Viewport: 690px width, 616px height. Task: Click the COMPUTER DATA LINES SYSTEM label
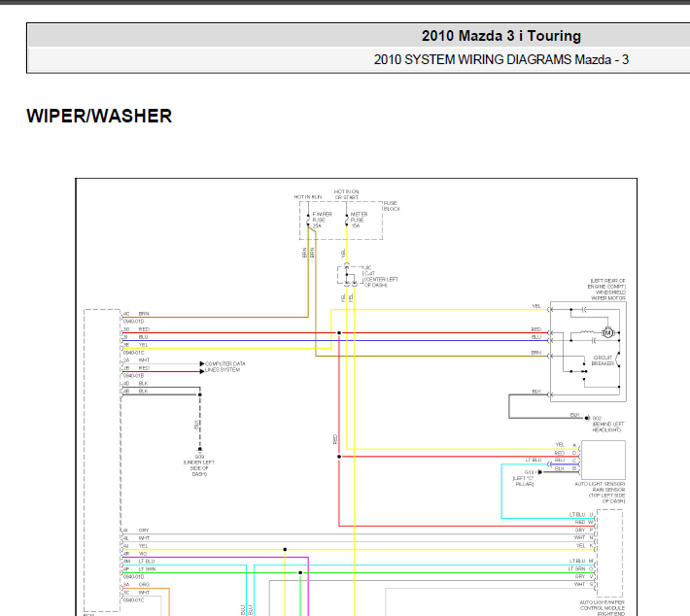(224, 367)
